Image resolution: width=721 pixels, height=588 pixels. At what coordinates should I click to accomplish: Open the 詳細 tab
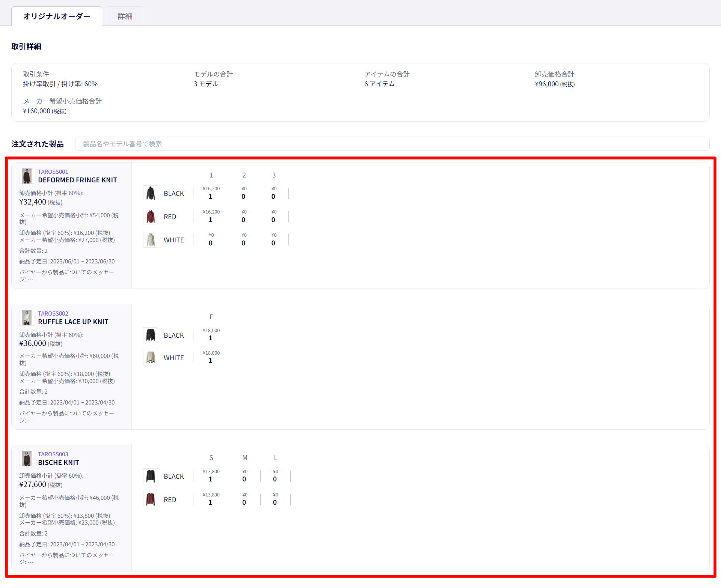pyautogui.click(x=125, y=16)
